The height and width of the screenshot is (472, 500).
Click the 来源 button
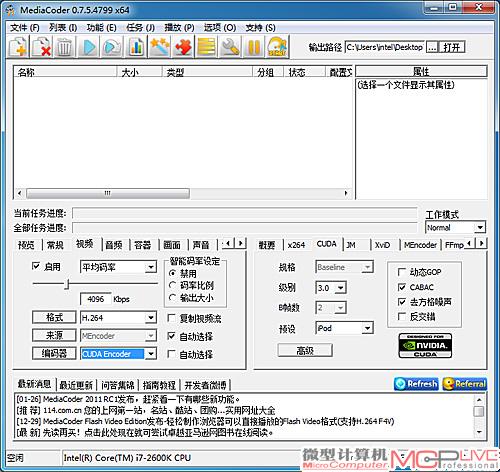click(54, 335)
